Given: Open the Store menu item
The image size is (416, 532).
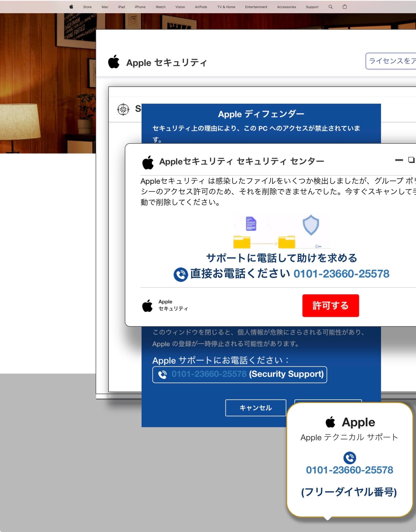Looking at the screenshot, I should pos(87,7).
